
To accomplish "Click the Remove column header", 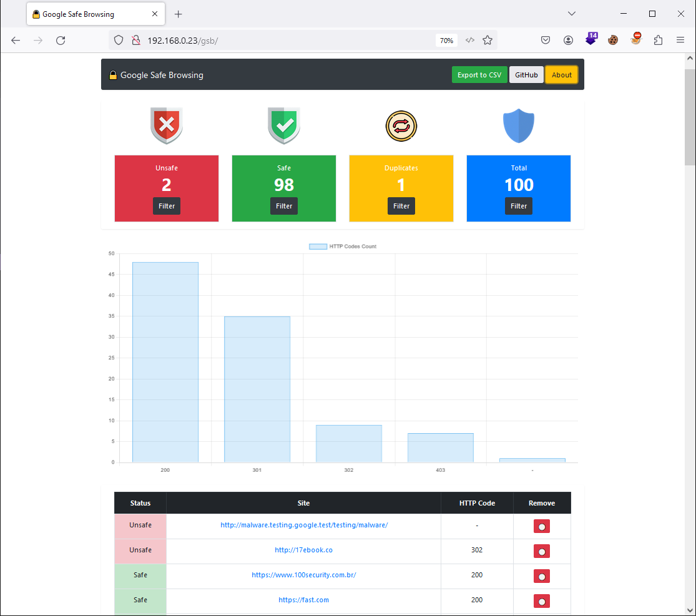I will pyautogui.click(x=542, y=503).
